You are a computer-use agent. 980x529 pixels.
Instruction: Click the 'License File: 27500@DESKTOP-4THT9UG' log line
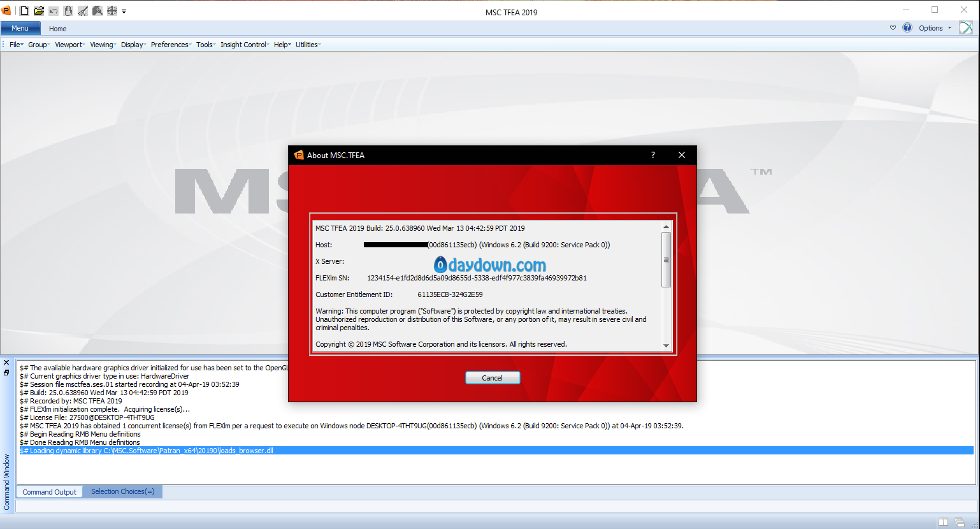click(x=87, y=417)
